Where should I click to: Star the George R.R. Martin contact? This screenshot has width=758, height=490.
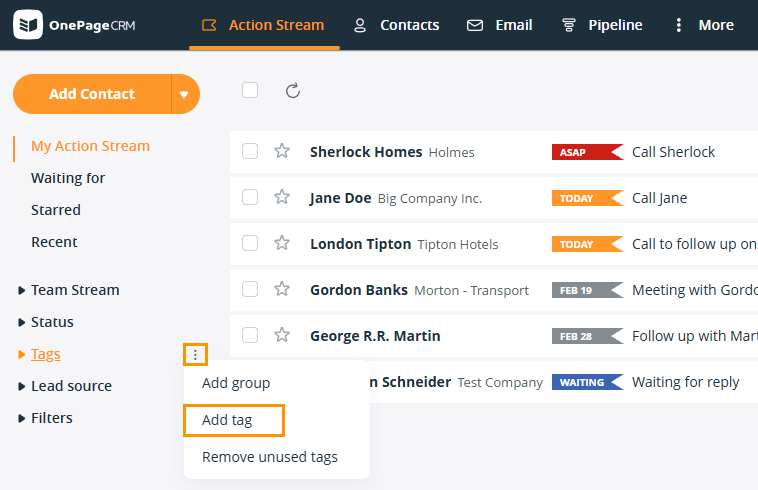282,335
